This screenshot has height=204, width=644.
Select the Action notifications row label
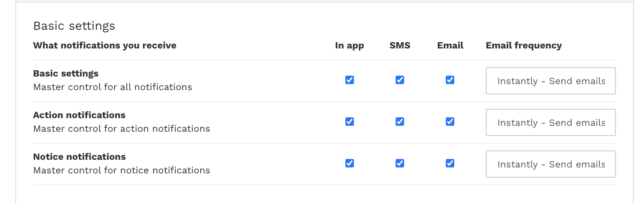tap(79, 115)
